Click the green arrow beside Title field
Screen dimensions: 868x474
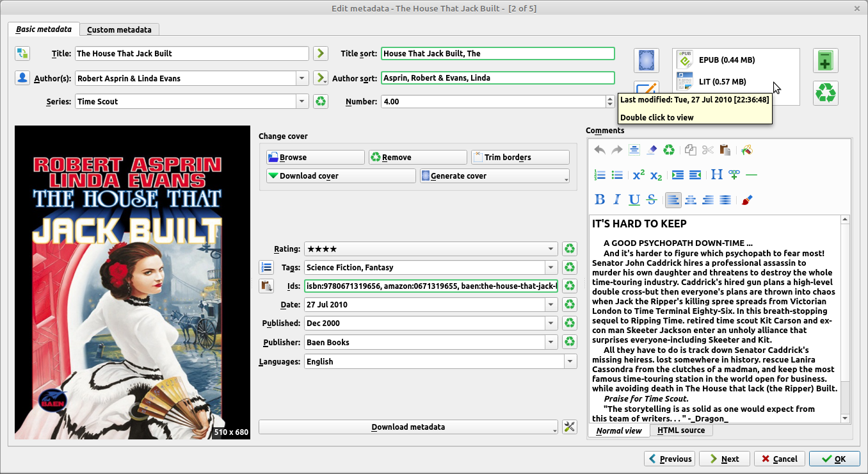[321, 53]
